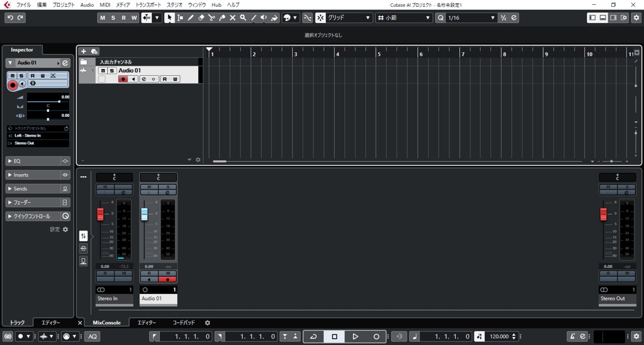Toggle Mute on Audio 01 in track list
Image resolution: width=644 pixels, height=345 pixels.
point(103,71)
